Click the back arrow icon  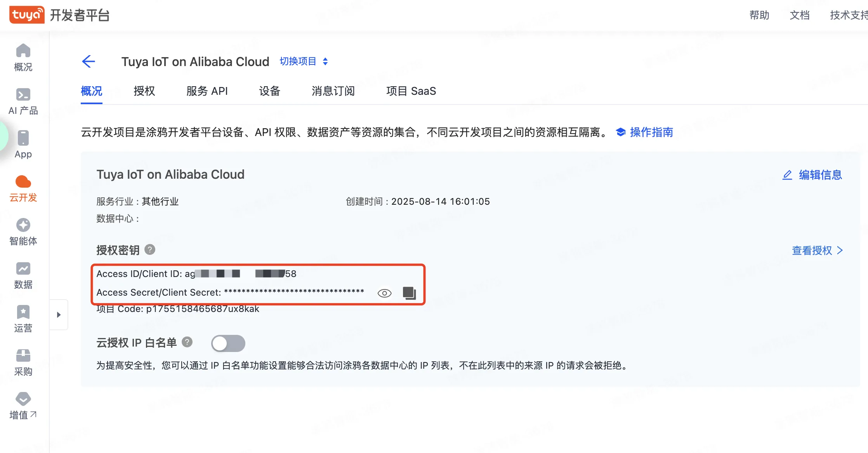tap(89, 61)
